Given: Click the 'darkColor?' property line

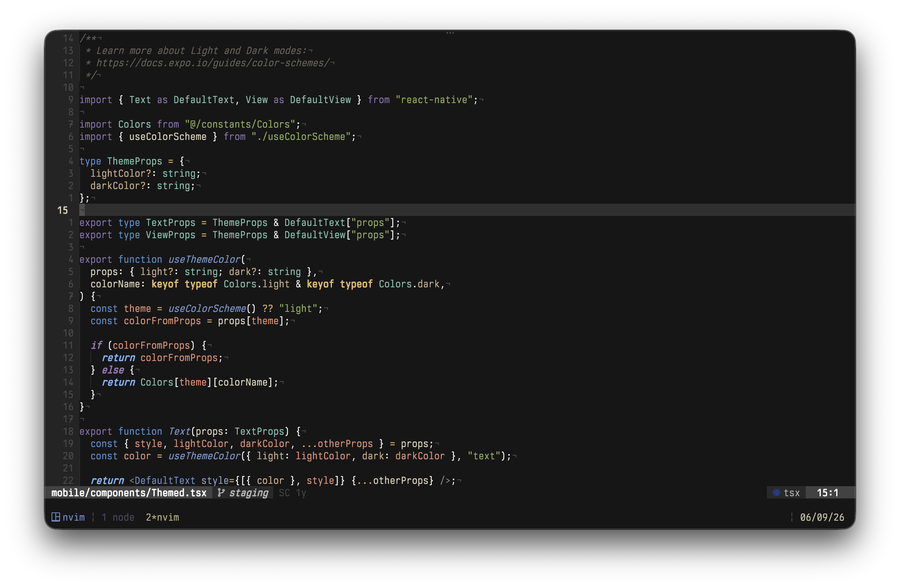Looking at the screenshot, I should [x=143, y=186].
